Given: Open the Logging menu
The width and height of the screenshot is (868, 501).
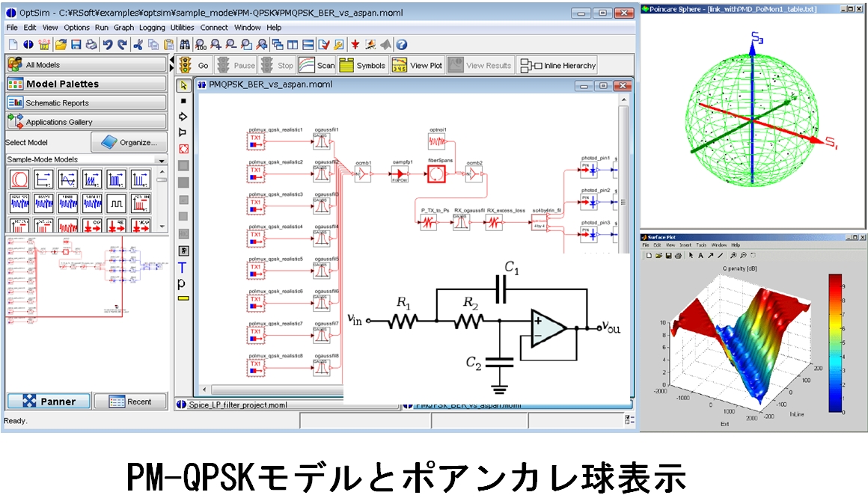Looking at the screenshot, I should coord(152,27).
